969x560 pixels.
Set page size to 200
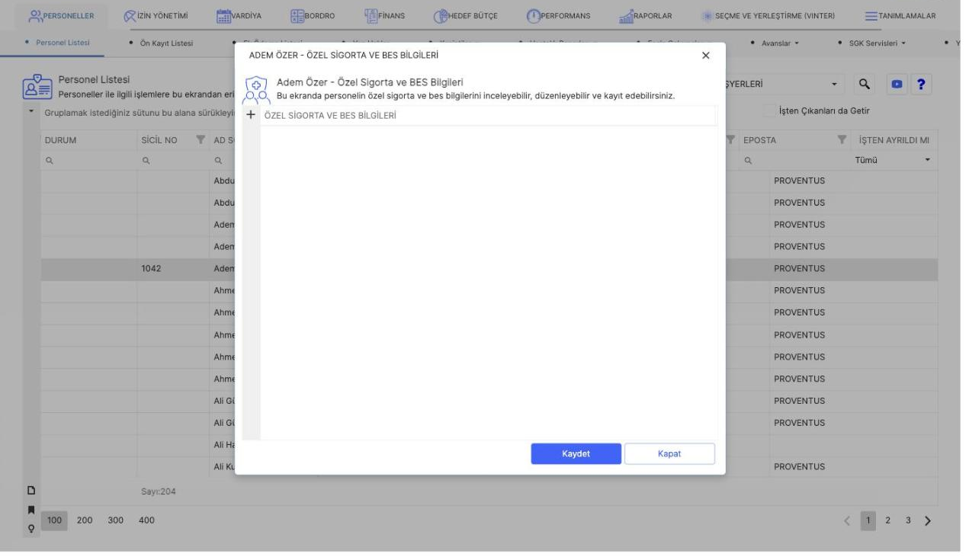pyautogui.click(x=84, y=520)
